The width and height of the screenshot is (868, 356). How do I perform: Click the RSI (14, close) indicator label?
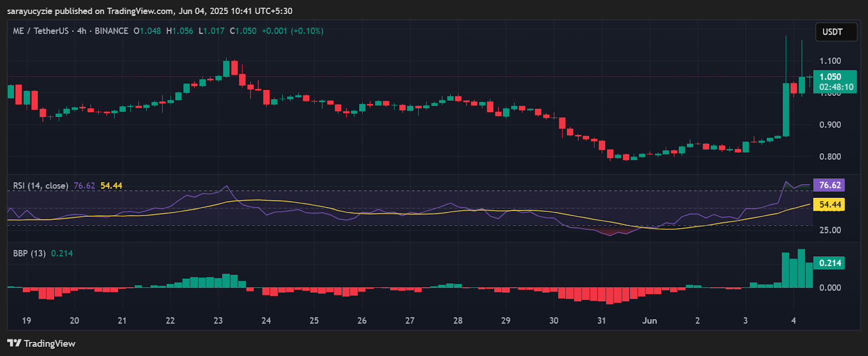coord(41,185)
